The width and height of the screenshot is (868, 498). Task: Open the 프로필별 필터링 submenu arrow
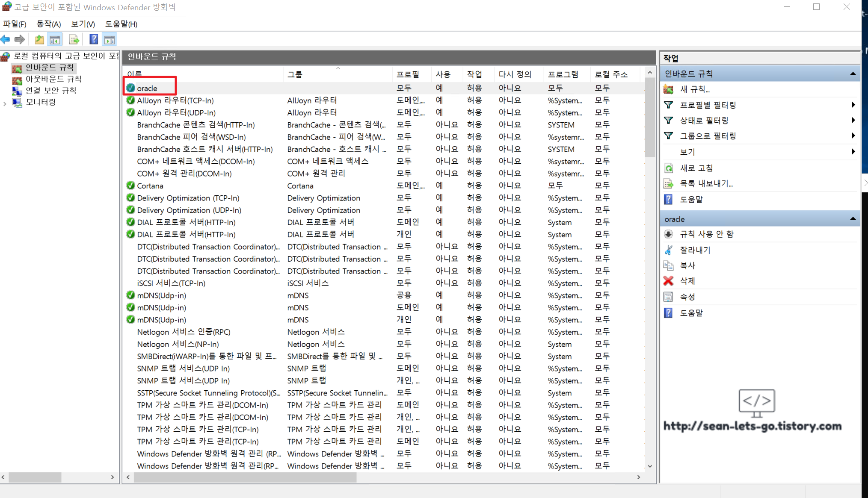(853, 105)
